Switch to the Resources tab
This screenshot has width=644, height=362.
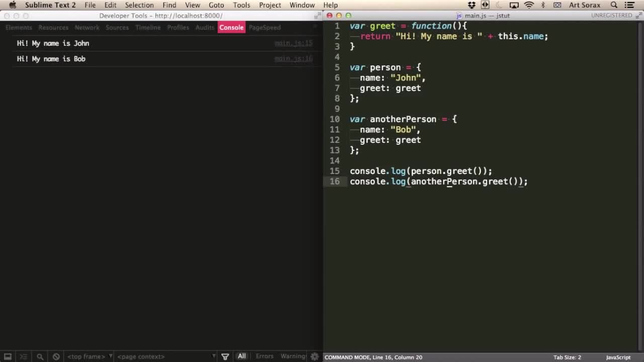pos(53,28)
